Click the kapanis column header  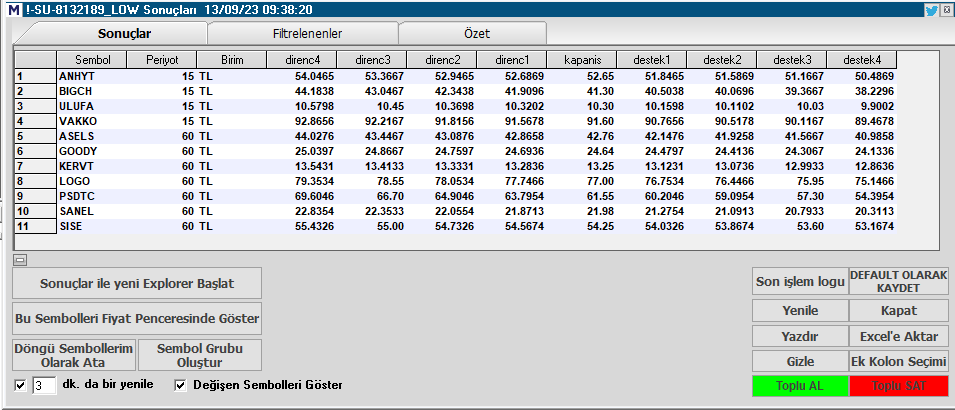(582, 60)
